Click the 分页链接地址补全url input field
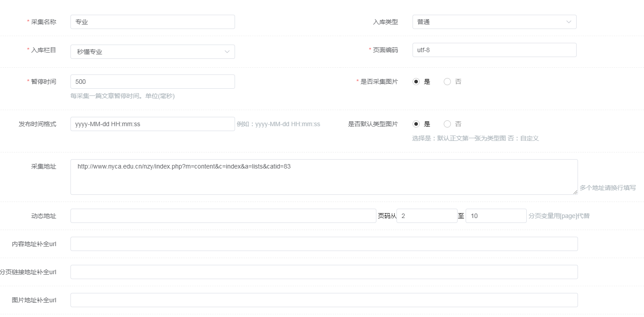The width and height of the screenshot is (644, 317). pos(324,272)
